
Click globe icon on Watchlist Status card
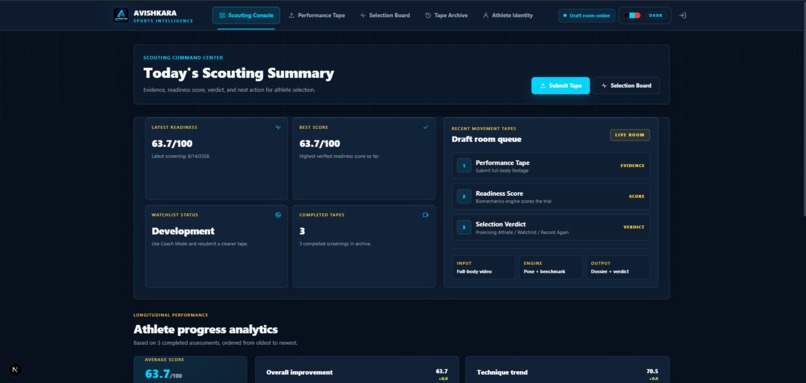(x=278, y=215)
